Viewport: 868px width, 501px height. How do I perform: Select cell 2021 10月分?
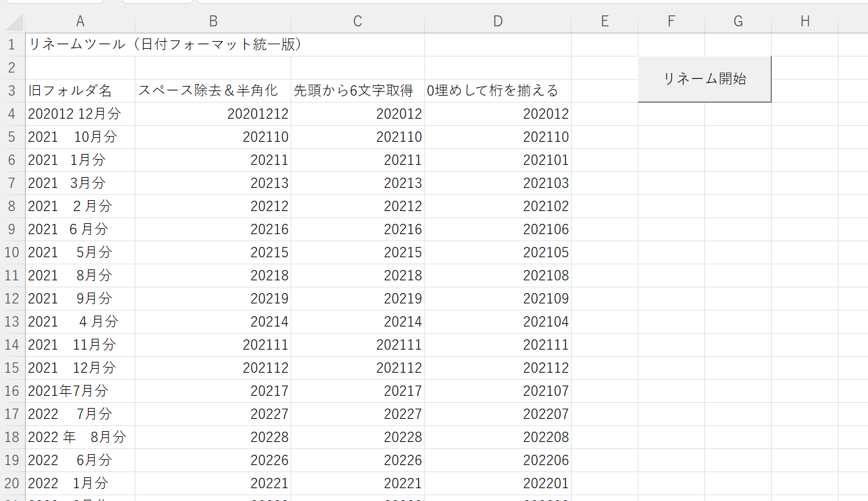point(80,137)
